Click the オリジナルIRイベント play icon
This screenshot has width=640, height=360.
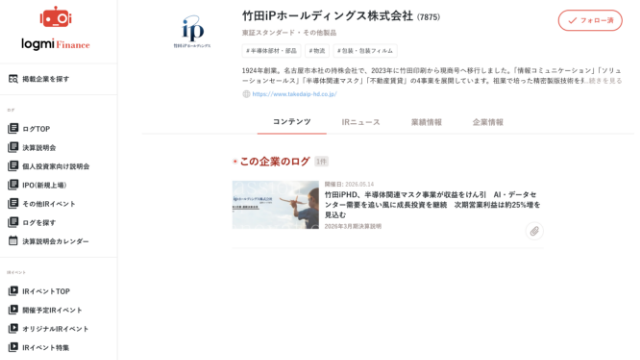pyautogui.click(x=13, y=329)
